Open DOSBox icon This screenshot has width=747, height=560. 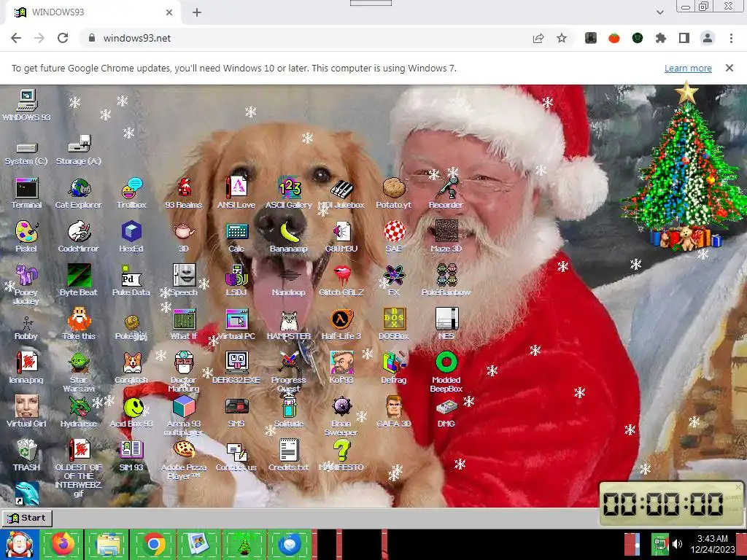(394, 324)
